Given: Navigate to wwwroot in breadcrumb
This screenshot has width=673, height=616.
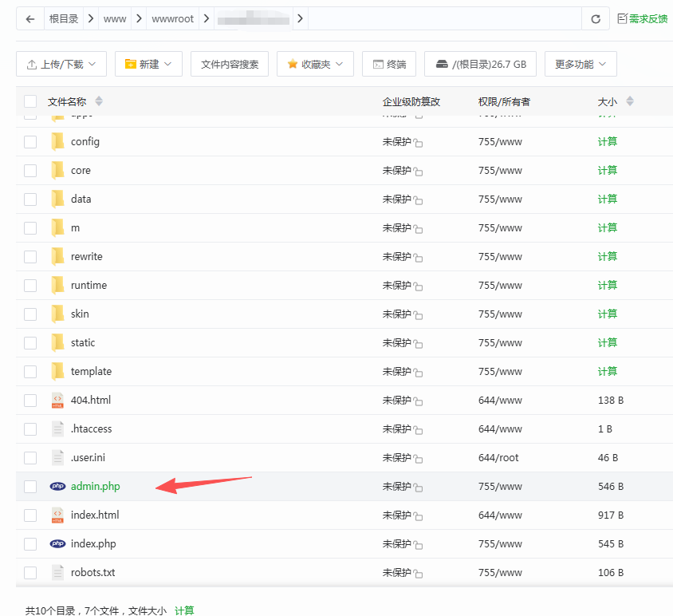Looking at the screenshot, I should tap(172, 18).
